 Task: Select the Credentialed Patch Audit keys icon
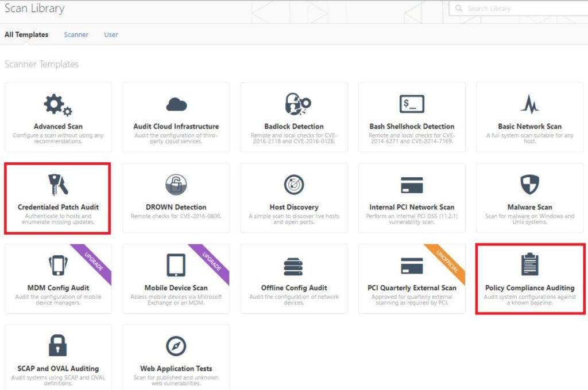click(58, 185)
